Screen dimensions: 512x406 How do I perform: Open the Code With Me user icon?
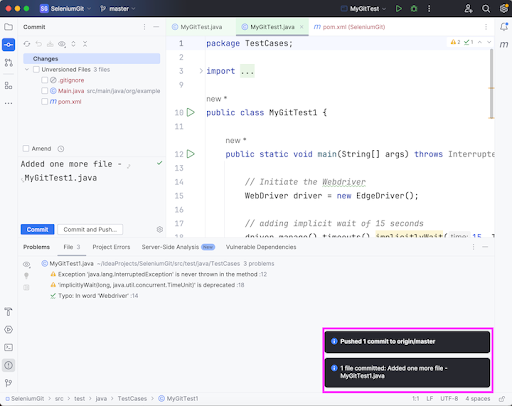(x=468, y=9)
